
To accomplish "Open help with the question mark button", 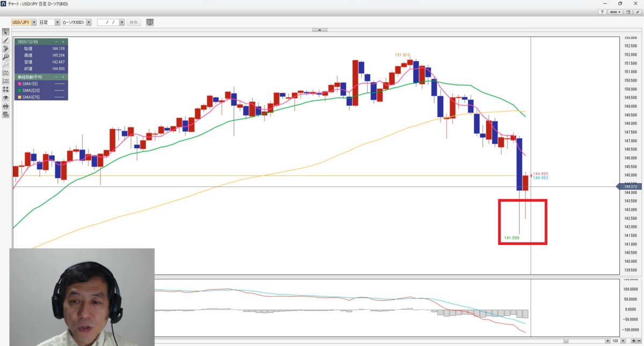I will click(602, 12).
